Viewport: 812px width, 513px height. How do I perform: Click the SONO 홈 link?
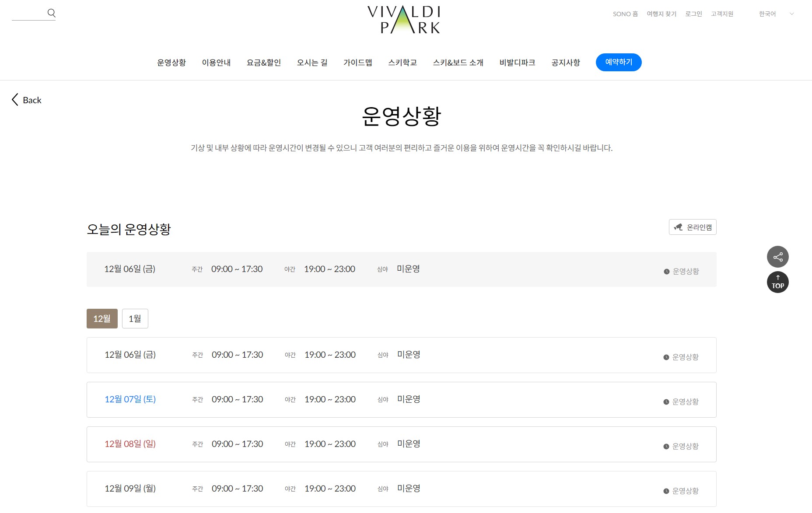point(625,14)
